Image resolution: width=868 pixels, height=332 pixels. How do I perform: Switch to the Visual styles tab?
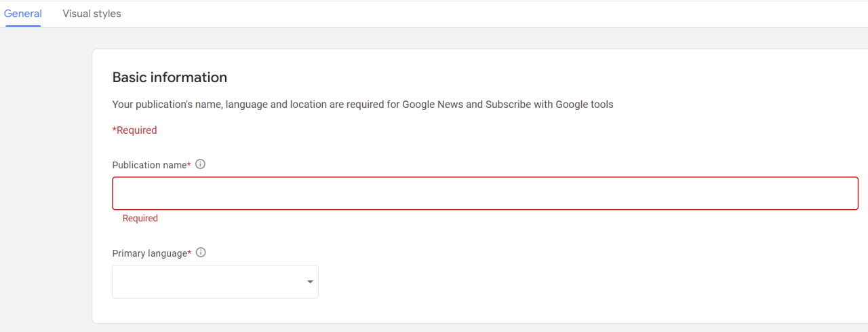[x=92, y=14]
